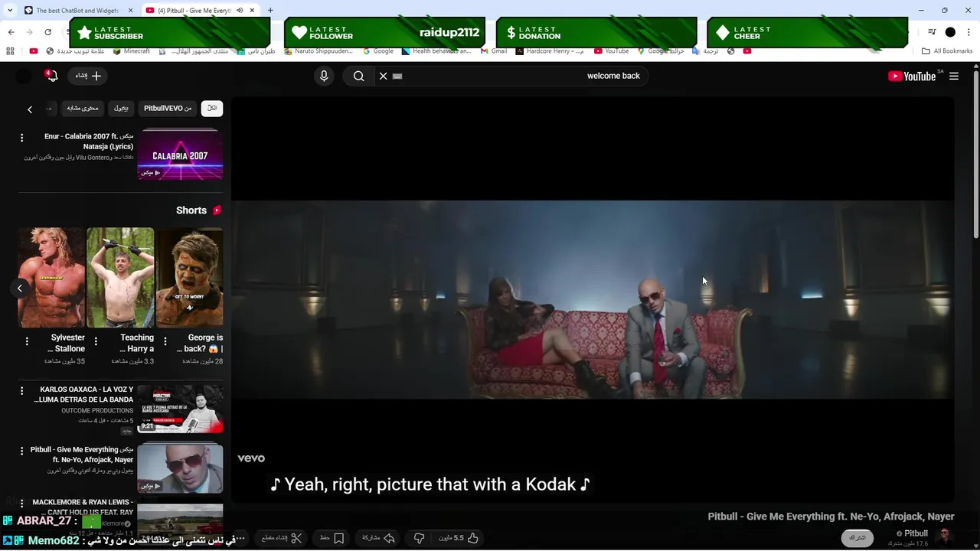This screenshot has height=551, width=980.
Task: Click the vevo watermark in player
Action: (x=251, y=458)
